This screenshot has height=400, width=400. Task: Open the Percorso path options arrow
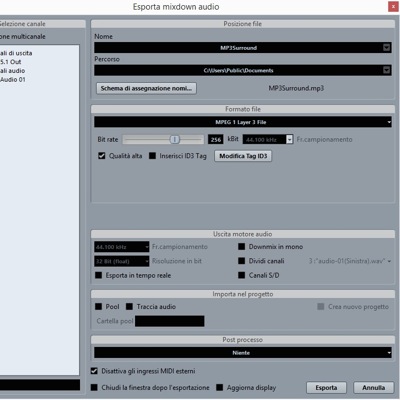tap(386, 70)
